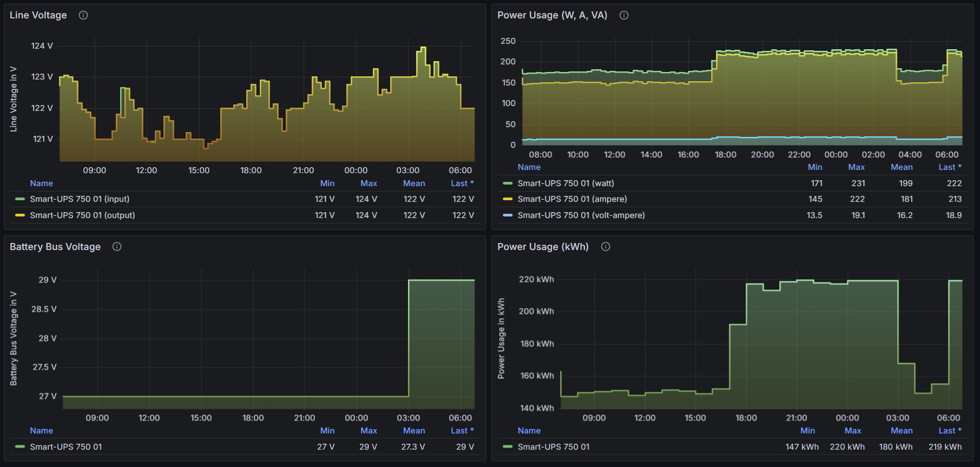Open the green color swatch of the input series
This screenshot has height=467, width=980.
(20, 199)
